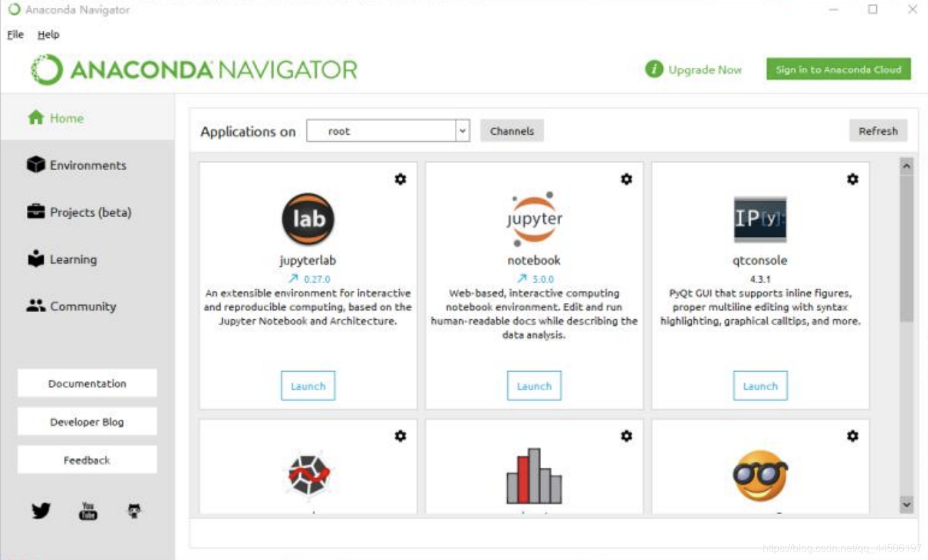Click the qtconsole app name
This screenshot has height=560, width=928.
click(760, 260)
